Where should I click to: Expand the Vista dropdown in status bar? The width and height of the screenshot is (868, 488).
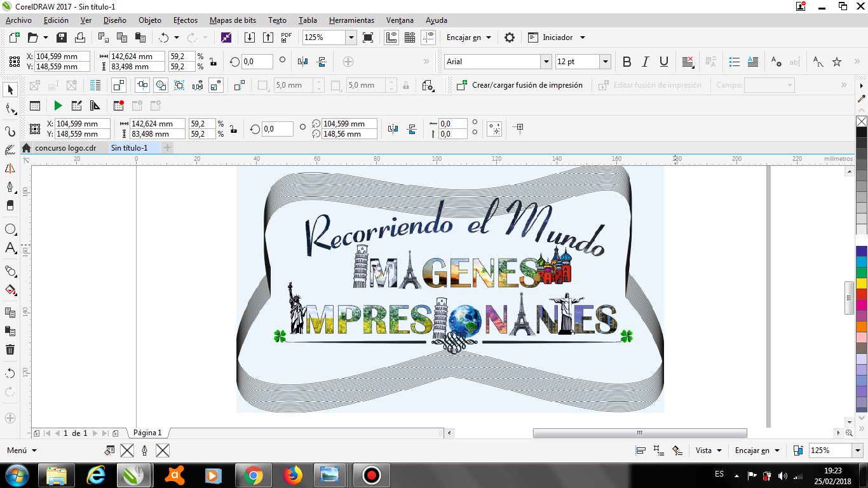click(709, 451)
